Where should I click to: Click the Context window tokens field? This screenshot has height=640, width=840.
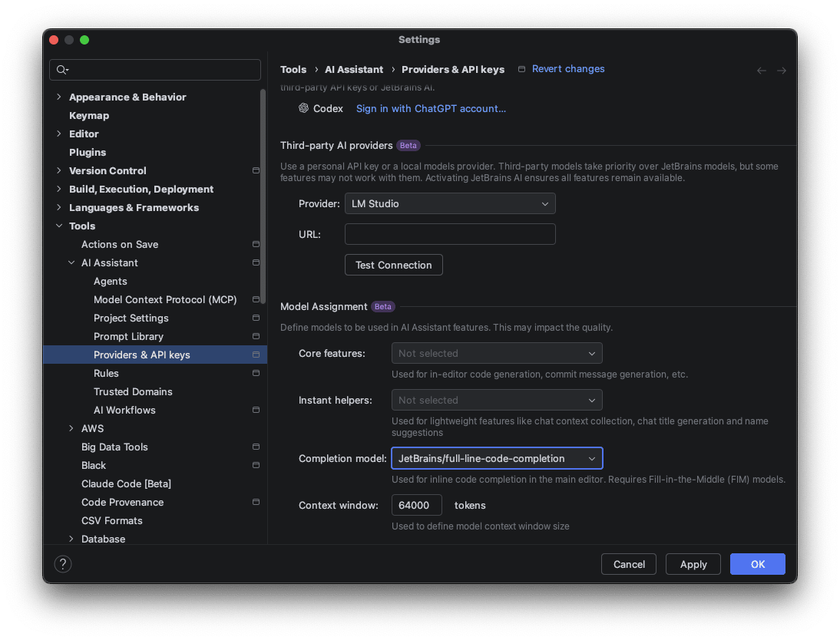click(x=416, y=505)
